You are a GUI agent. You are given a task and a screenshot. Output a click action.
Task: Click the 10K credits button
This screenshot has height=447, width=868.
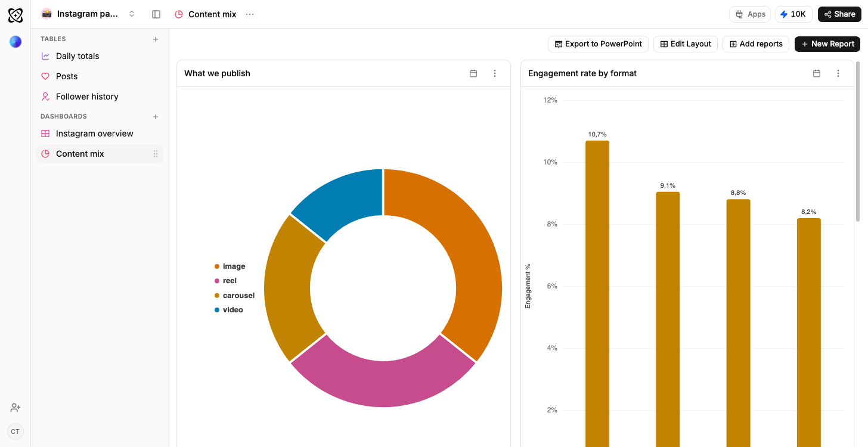[x=793, y=14]
